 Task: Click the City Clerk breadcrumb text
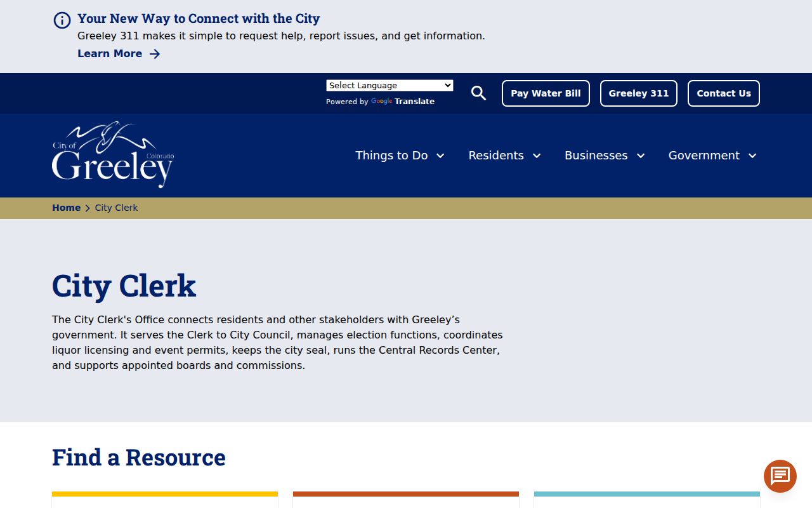pyautogui.click(x=116, y=208)
